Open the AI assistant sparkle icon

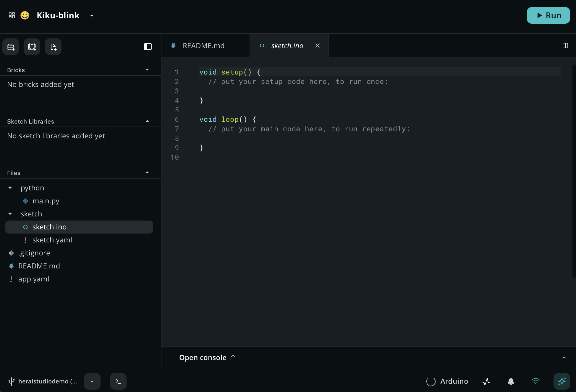[562, 381]
